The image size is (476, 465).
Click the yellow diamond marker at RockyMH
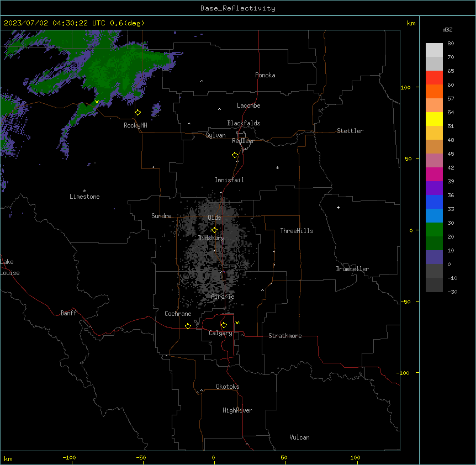[x=137, y=113]
